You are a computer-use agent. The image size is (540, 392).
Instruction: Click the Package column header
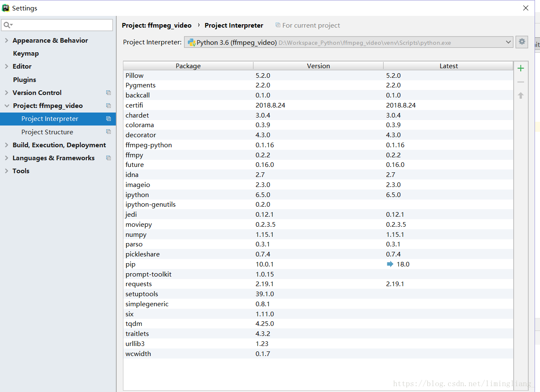pyautogui.click(x=188, y=66)
